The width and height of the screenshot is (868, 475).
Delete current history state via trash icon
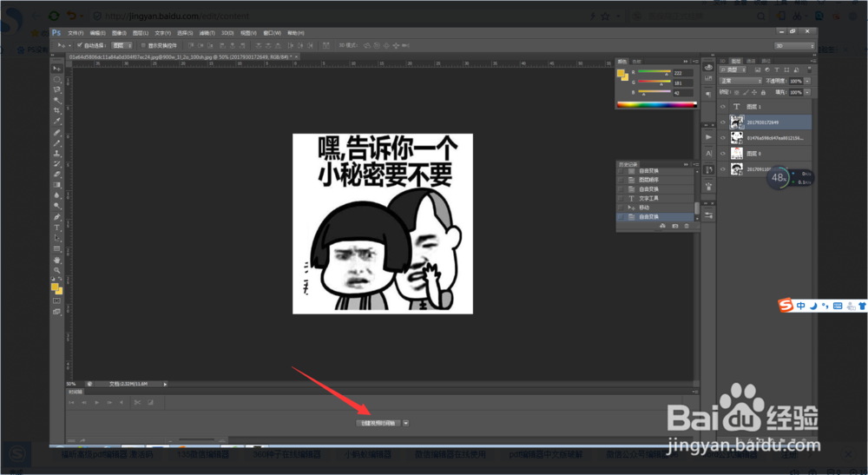coord(687,226)
